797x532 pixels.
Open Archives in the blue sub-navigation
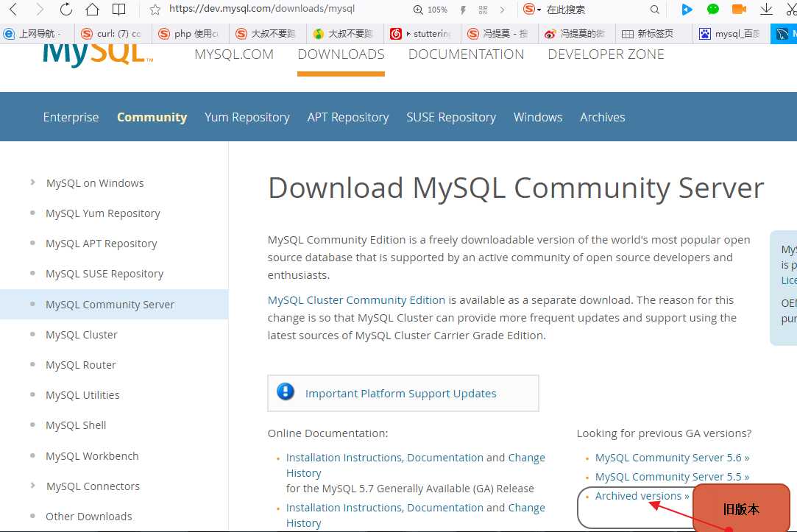pos(602,118)
